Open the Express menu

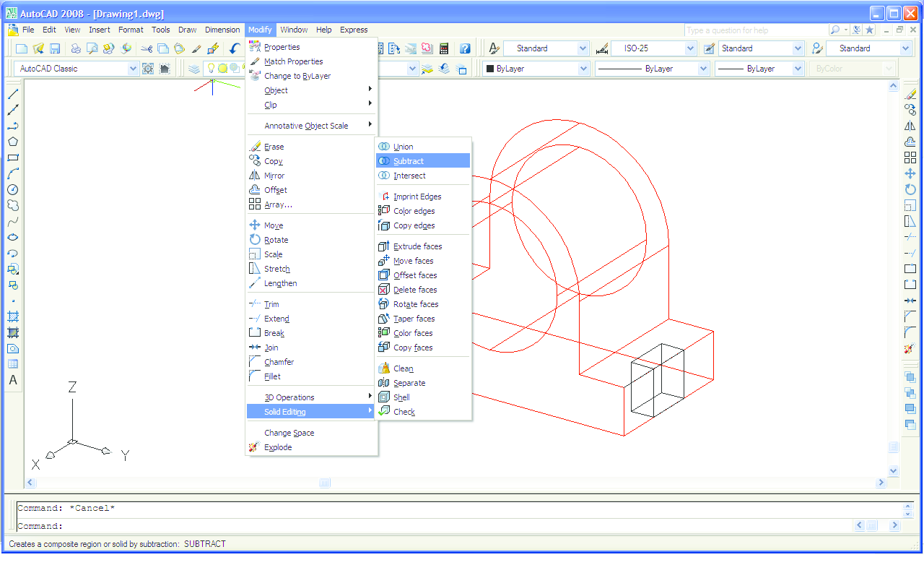[x=354, y=30]
